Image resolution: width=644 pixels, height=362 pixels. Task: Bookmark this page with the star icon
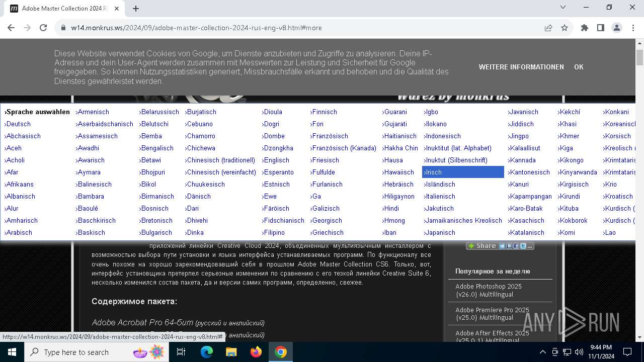coord(565,28)
